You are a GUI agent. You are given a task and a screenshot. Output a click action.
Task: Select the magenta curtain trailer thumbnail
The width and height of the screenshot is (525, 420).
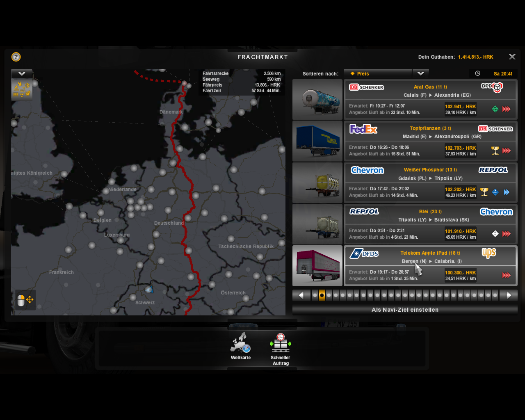click(x=317, y=266)
